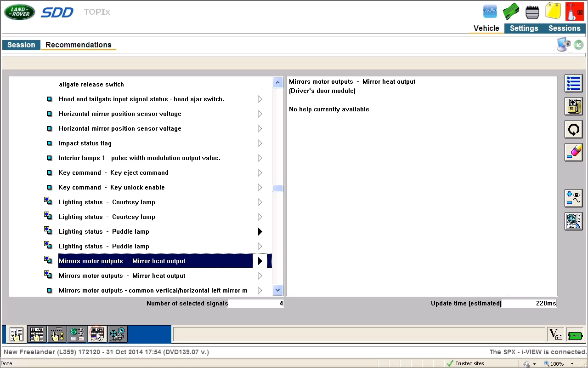Expand arrow for Key unlock enable
Screen dimensions: 588x368
[260, 187]
